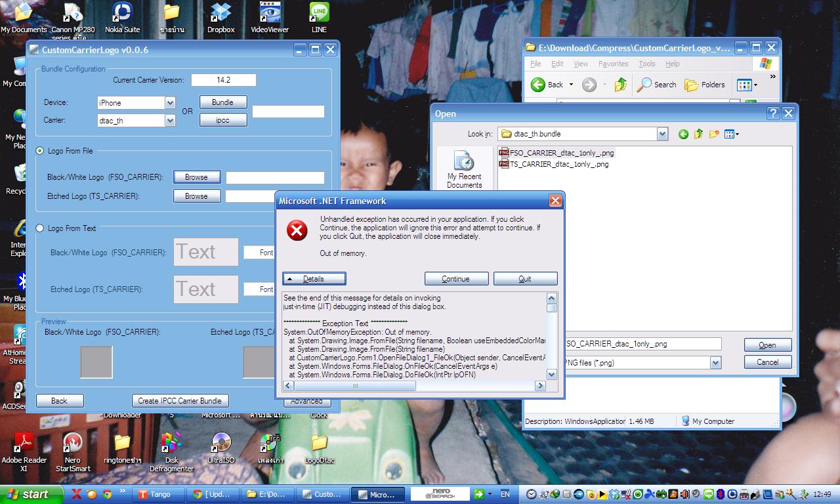The width and height of the screenshot is (840, 504).
Task: Click Create IPCC Carrier Bundle button
Action: tap(180, 400)
